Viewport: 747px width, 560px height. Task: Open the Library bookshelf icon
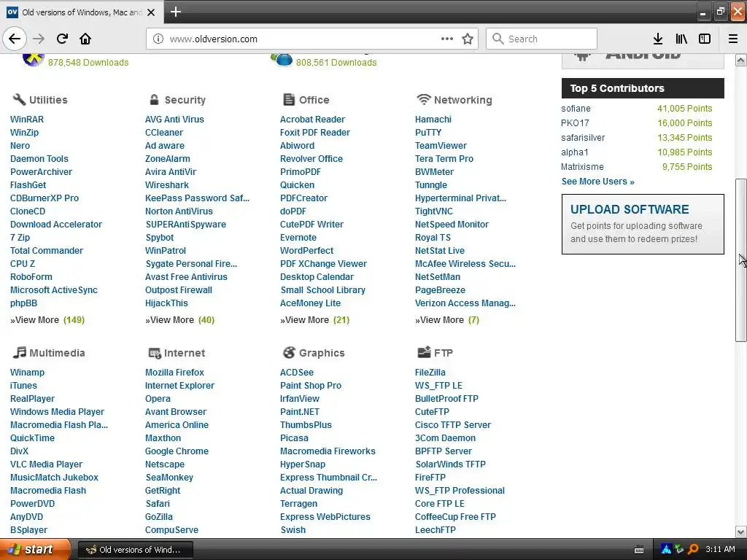point(681,39)
